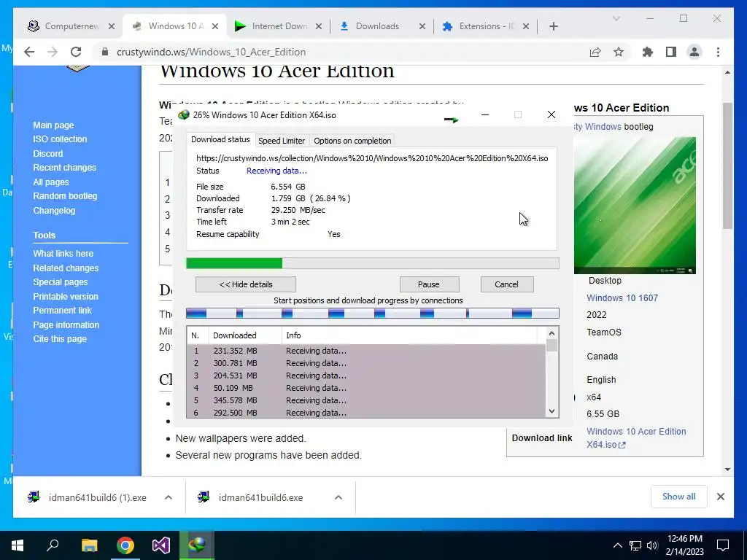The image size is (747, 560).
Task: Click the Windows 10 1607 infobox link
Action: (x=622, y=298)
